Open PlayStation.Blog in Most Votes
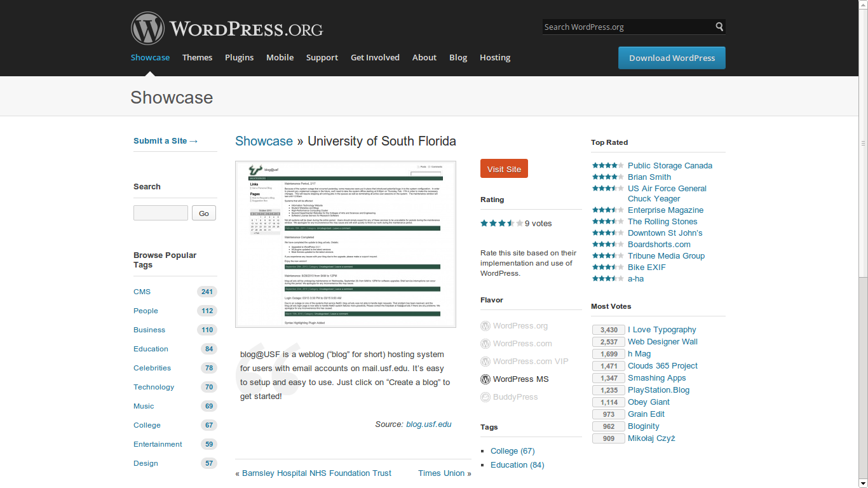This screenshot has height=488, width=868. (658, 390)
